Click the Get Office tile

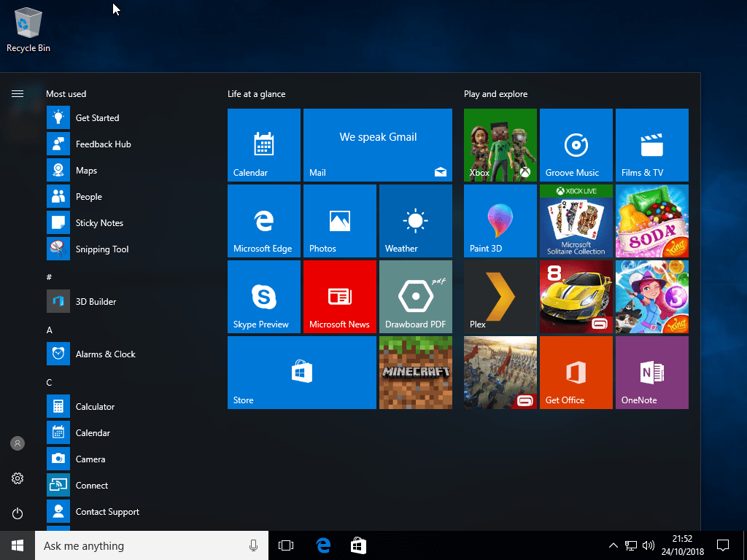click(x=576, y=373)
